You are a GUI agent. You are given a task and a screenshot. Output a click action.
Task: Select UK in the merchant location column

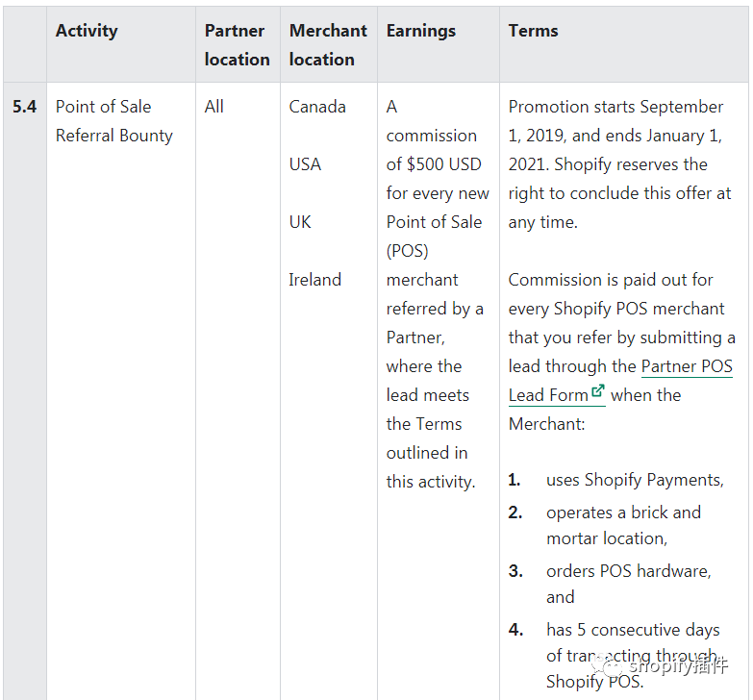300,222
